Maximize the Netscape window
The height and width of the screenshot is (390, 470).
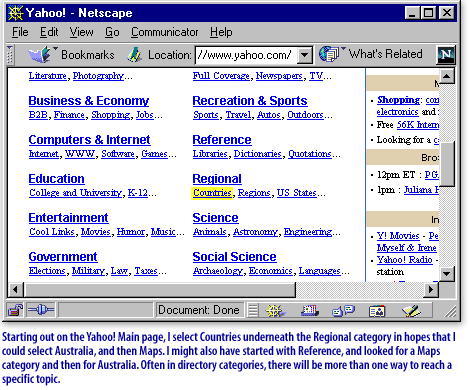click(x=429, y=13)
